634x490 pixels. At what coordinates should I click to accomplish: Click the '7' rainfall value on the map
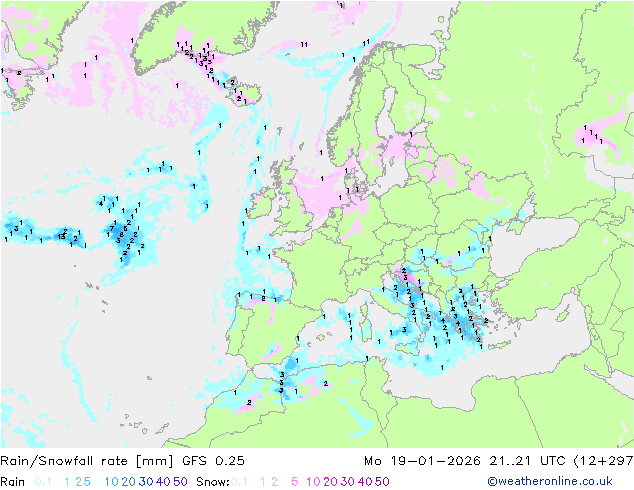coord(112,229)
